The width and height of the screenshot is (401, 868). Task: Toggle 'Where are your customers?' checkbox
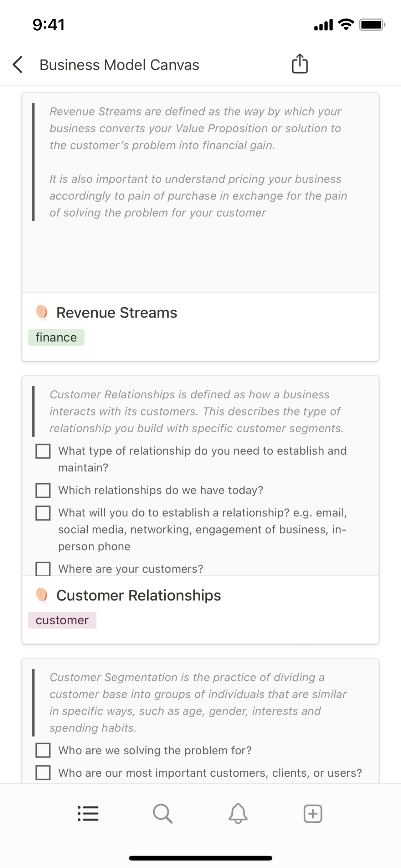[43, 569]
